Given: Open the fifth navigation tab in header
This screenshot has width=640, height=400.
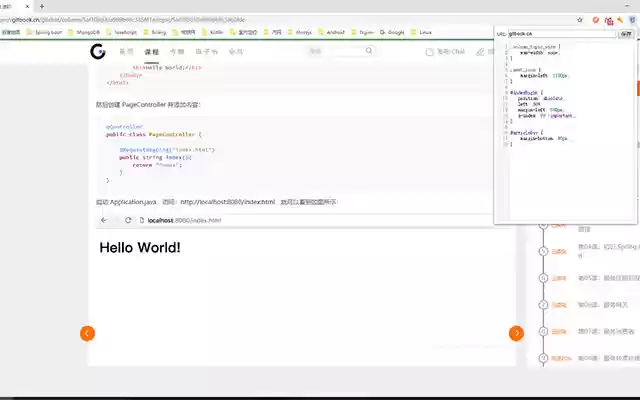Looking at the screenshot, I should coord(236,52).
